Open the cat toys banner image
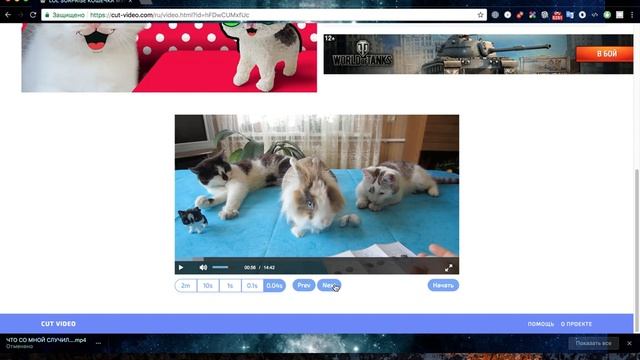The height and width of the screenshot is (360, 640). coord(169,57)
